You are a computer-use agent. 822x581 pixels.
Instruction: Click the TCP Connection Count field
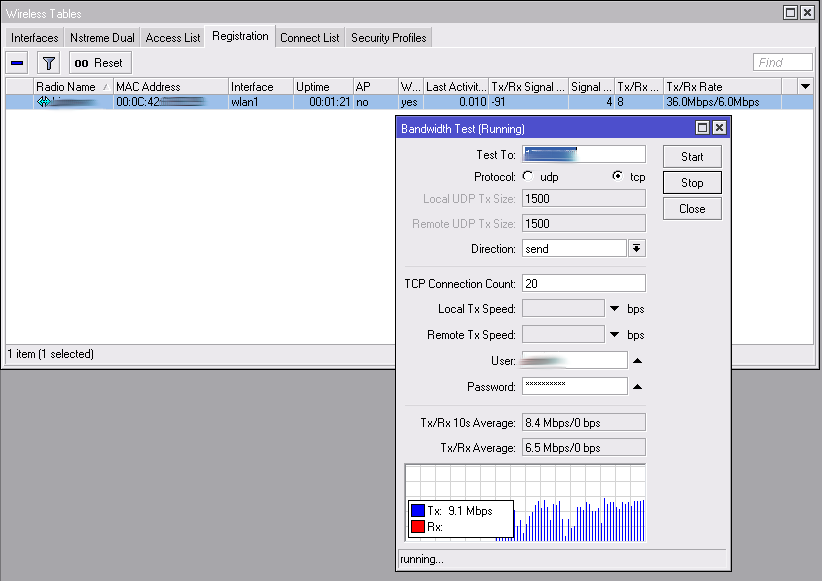[x=583, y=284]
